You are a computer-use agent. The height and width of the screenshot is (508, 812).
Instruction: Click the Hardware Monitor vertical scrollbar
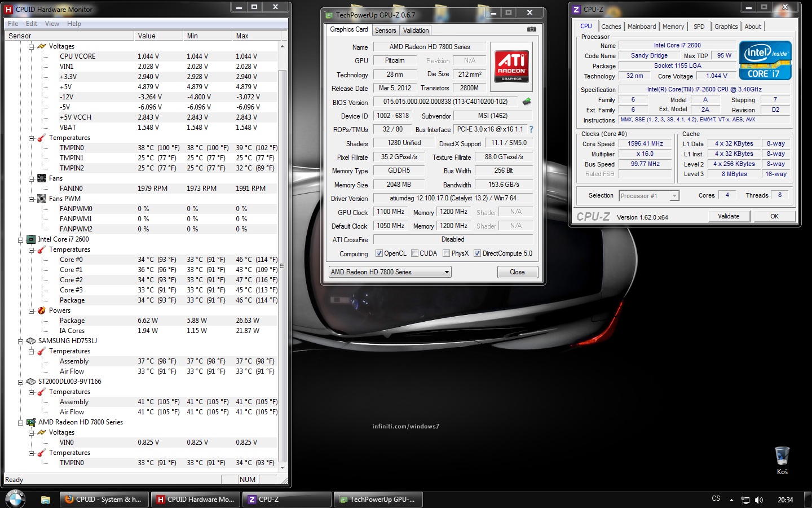(283, 265)
